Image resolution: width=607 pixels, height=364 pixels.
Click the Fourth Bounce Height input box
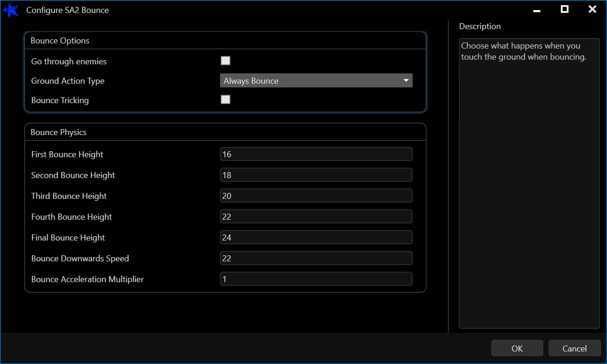[316, 216]
